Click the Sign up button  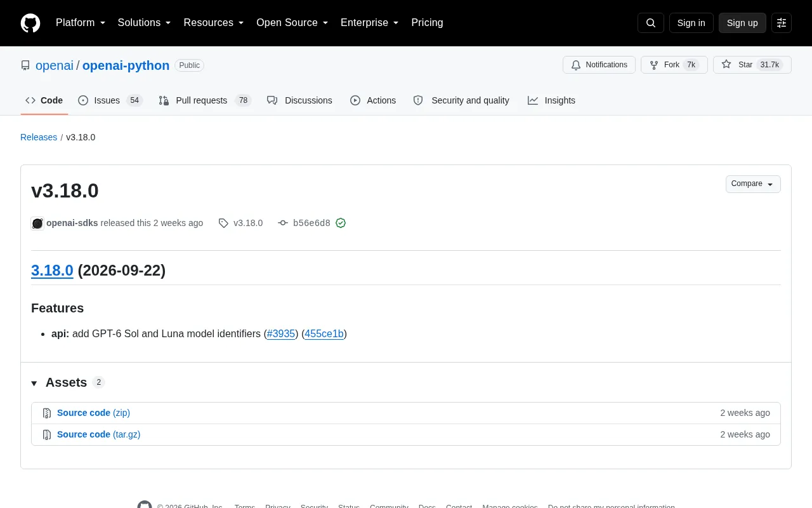[x=742, y=23]
